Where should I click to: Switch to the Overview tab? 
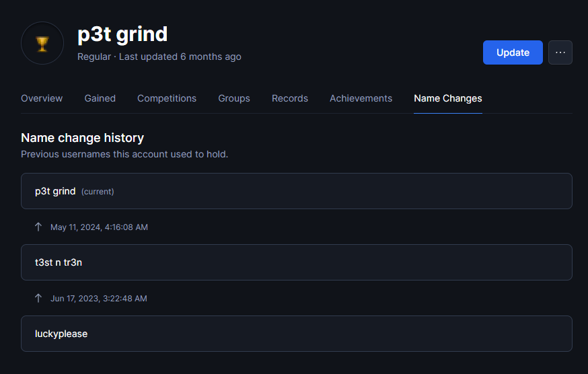42,98
